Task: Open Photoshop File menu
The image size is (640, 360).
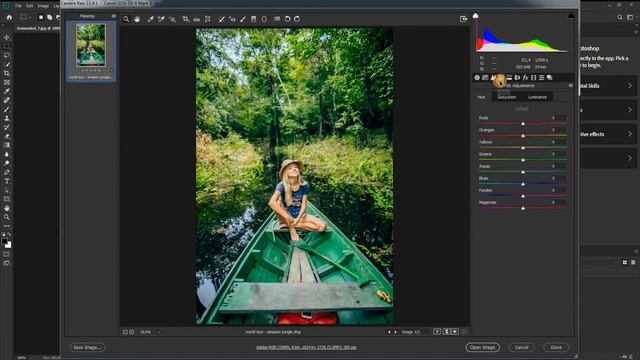Action: (18, 6)
